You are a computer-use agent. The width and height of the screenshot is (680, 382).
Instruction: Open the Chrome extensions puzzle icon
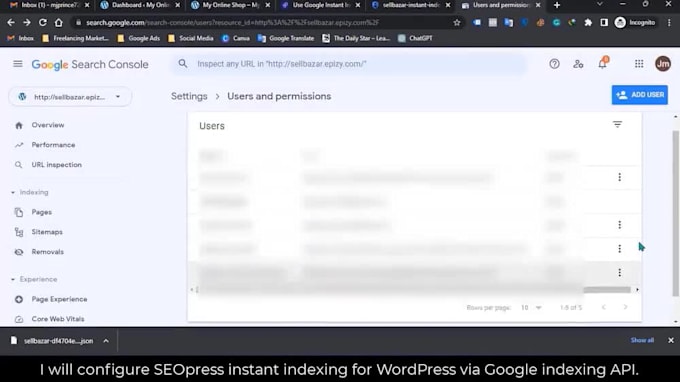(588, 23)
